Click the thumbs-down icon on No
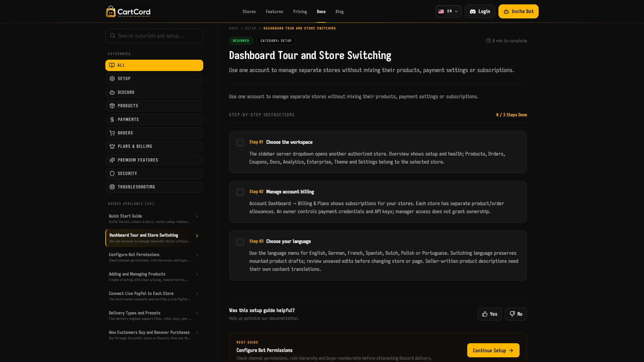This screenshot has width=644, height=362. click(512, 314)
